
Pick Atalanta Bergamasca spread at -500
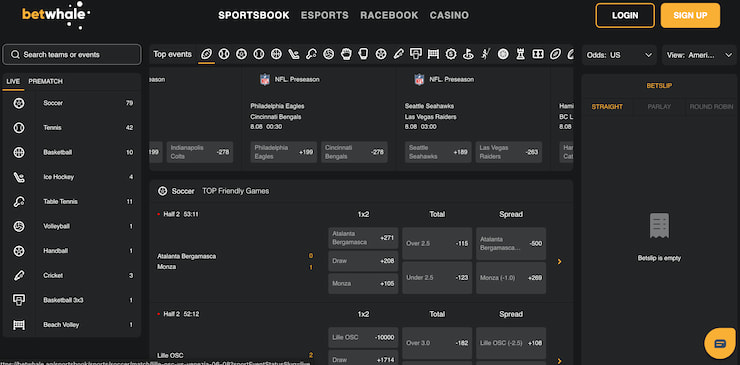(x=511, y=244)
